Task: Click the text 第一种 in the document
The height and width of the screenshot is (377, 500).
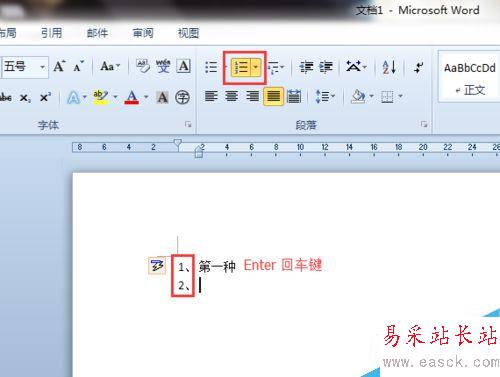Action: pos(217,266)
